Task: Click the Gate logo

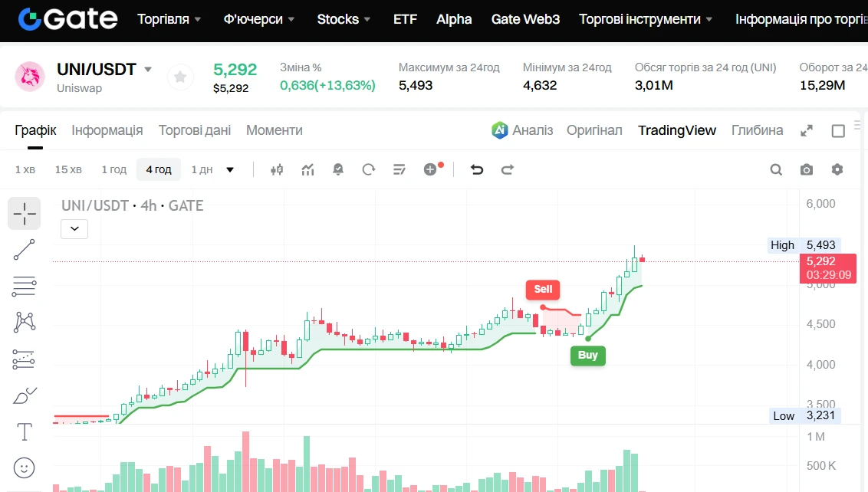Action: (x=67, y=19)
